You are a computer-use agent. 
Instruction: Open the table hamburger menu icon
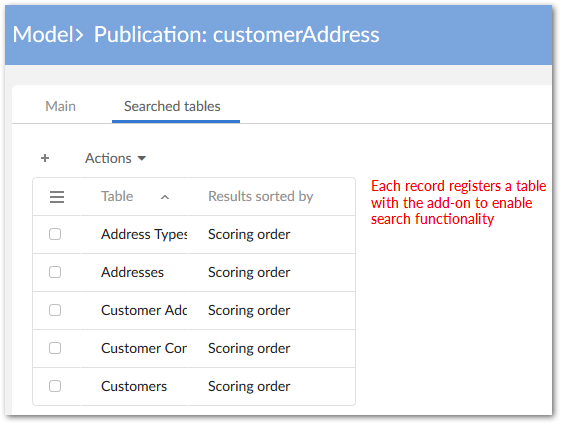[x=57, y=197]
